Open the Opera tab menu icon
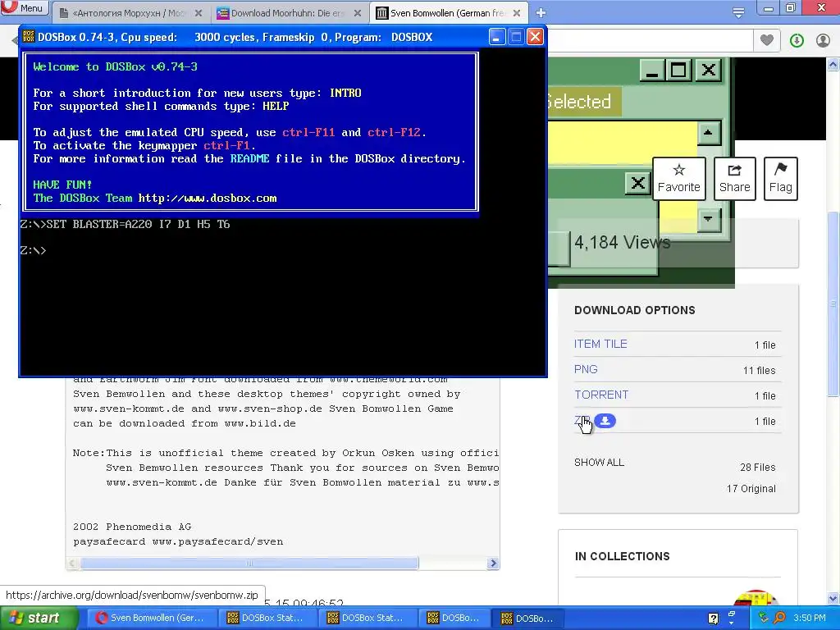This screenshot has width=840, height=630. 738,12
